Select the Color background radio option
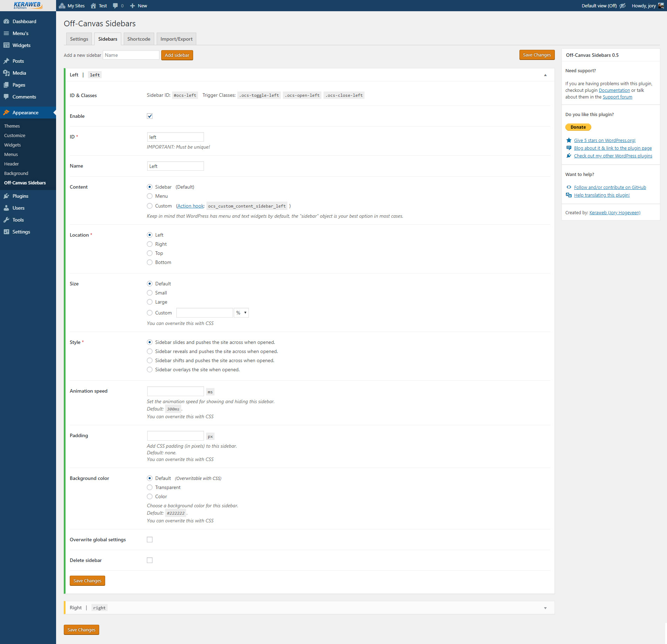Image resolution: width=667 pixels, height=644 pixels. click(150, 496)
